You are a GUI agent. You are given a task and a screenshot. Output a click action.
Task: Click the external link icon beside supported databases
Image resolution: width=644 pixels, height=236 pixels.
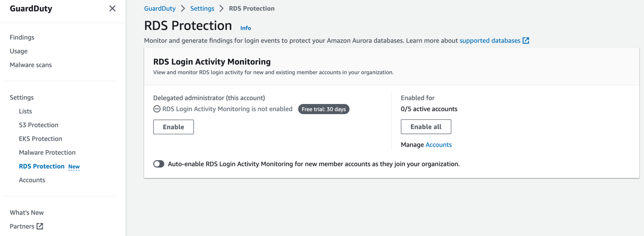pyautogui.click(x=526, y=41)
